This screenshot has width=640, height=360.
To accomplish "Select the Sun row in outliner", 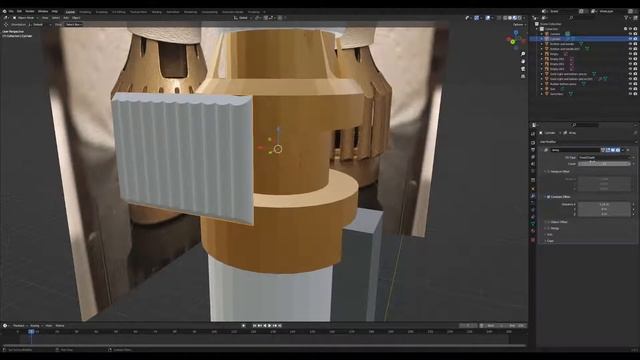I will tap(585, 89).
